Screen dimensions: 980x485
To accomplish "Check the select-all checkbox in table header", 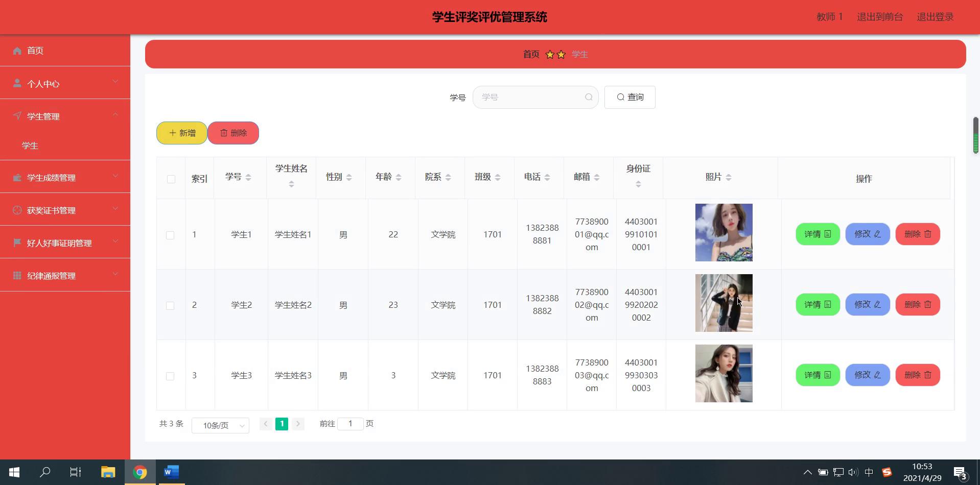I will (171, 179).
